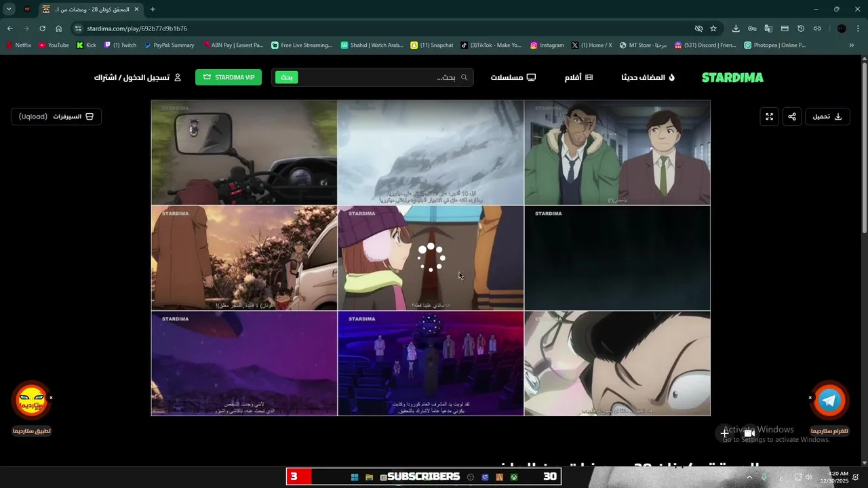Open the Windows Start button

pos(354,477)
